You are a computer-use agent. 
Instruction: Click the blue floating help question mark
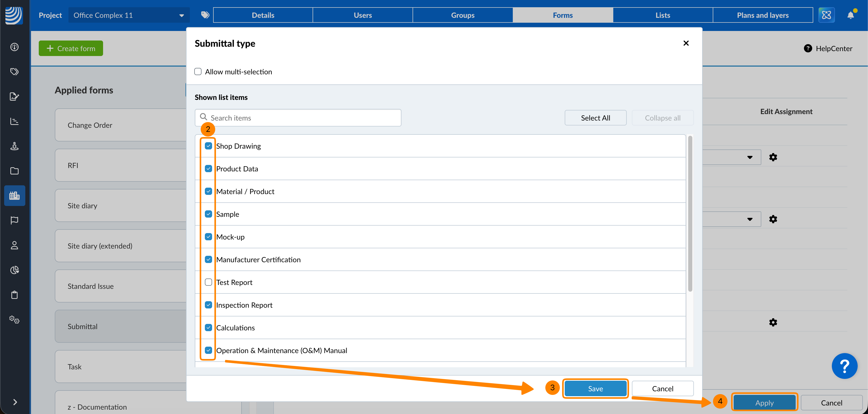click(x=844, y=366)
